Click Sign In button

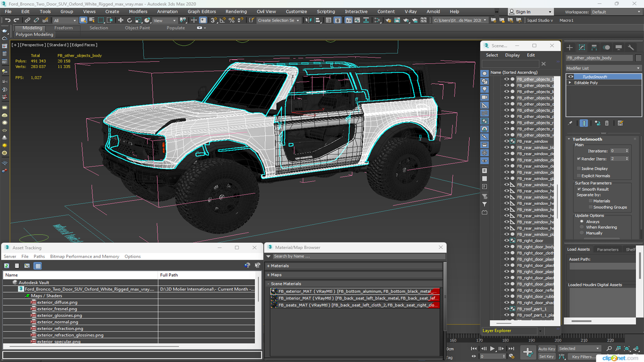click(x=530, y=12)
